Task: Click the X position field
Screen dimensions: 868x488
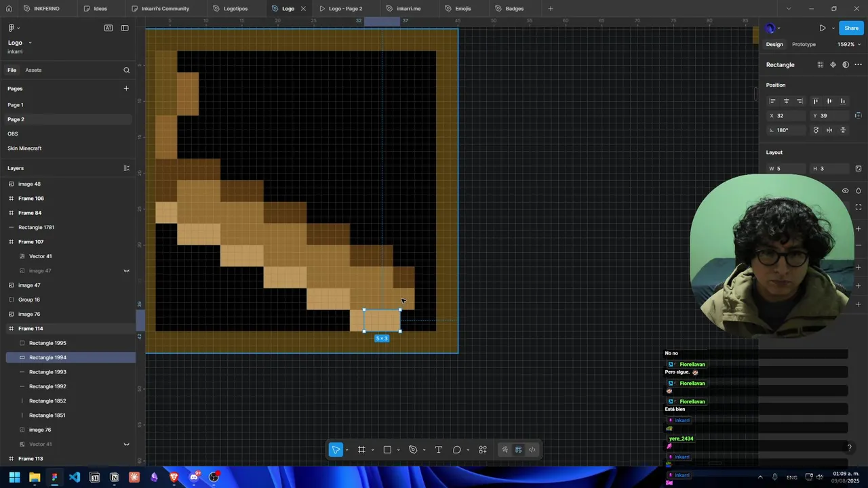Action: point(786,116)
